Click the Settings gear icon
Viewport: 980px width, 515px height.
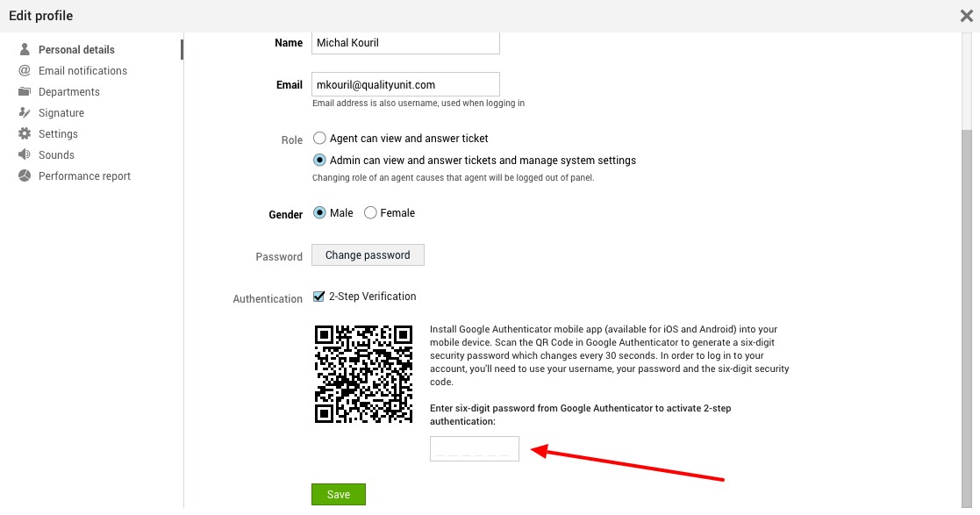[x=24, y=134]
